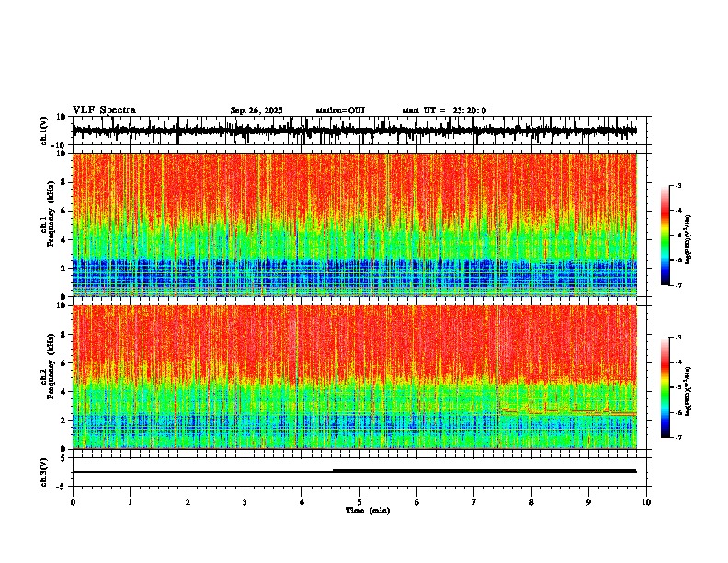Screen dimensions: 728x563
Task: Click the "-7" label on ch.2 colorbar
Action: pos(678,438)
